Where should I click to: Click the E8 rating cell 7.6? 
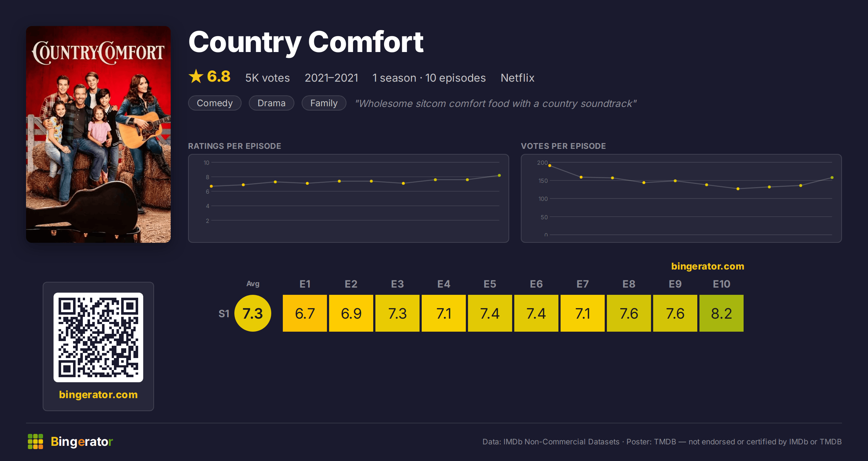629,313
